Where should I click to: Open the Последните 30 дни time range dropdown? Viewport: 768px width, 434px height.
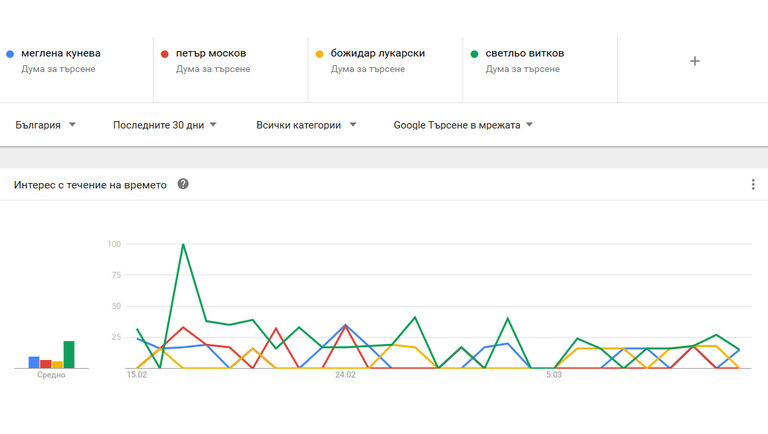(165, 125)
